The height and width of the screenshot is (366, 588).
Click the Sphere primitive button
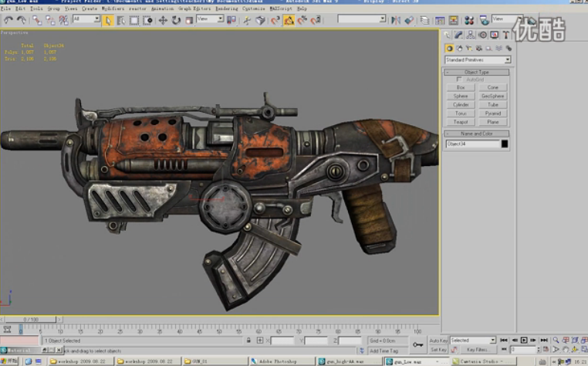click(461, 96)
